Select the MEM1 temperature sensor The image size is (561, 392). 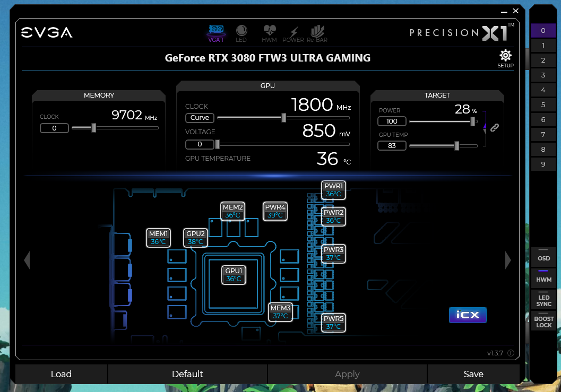159,238
